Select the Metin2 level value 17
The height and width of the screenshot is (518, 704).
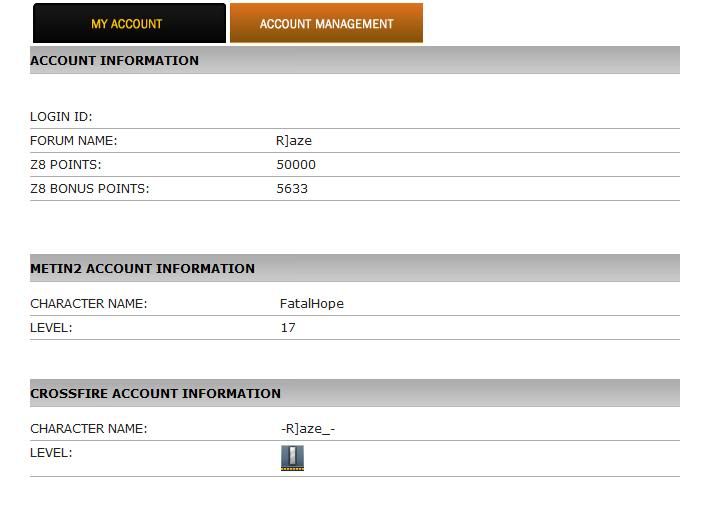pos(288,328)
